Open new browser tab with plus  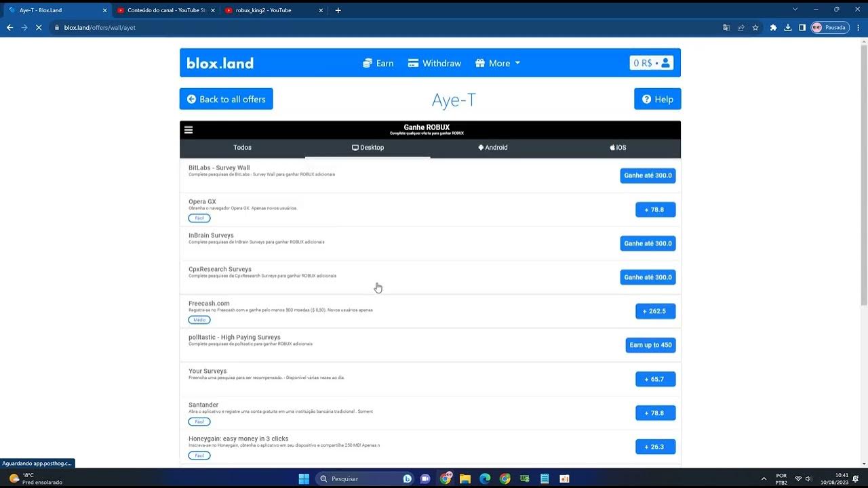[338, 10]
